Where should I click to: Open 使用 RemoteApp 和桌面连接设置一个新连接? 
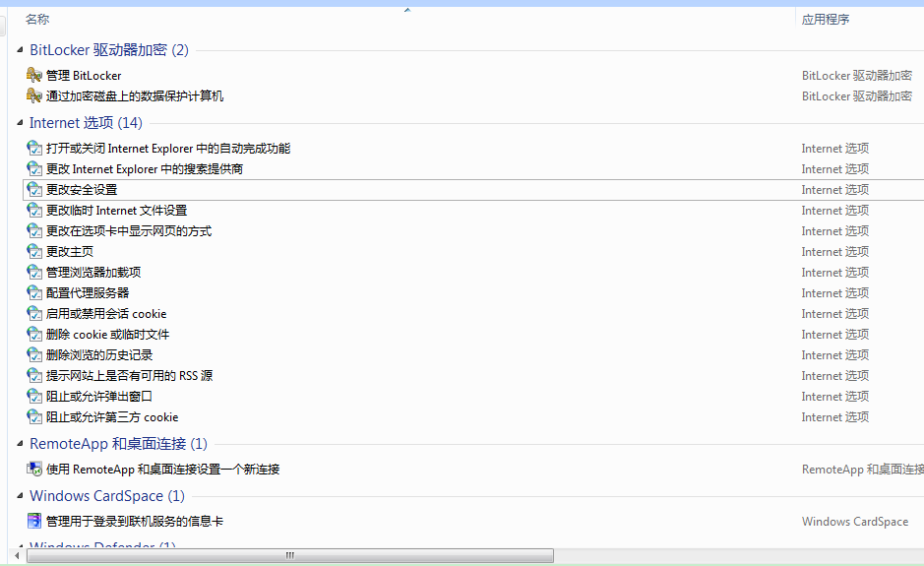pyautogui.click(x=163, y=470)
